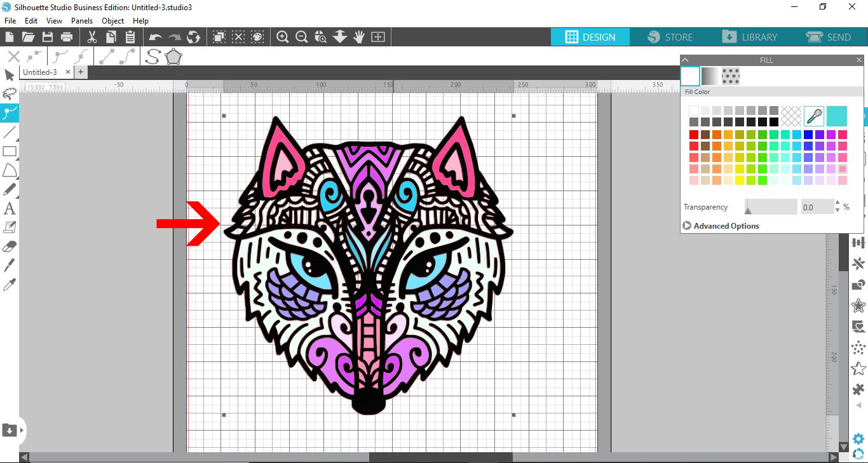This screenshot has width=868, height=463.
Task: Switch to the DESIGN tab
Action: [x=590, y=37]
